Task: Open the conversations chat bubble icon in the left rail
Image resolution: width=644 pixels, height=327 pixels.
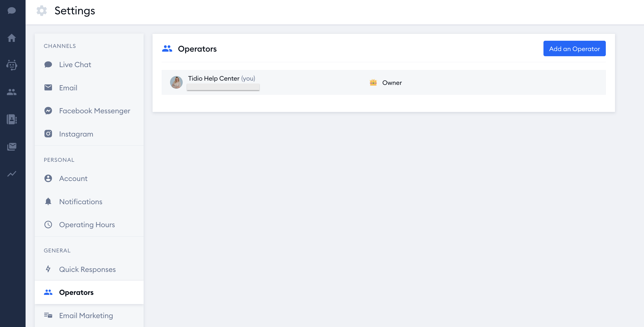Action: 12,11
